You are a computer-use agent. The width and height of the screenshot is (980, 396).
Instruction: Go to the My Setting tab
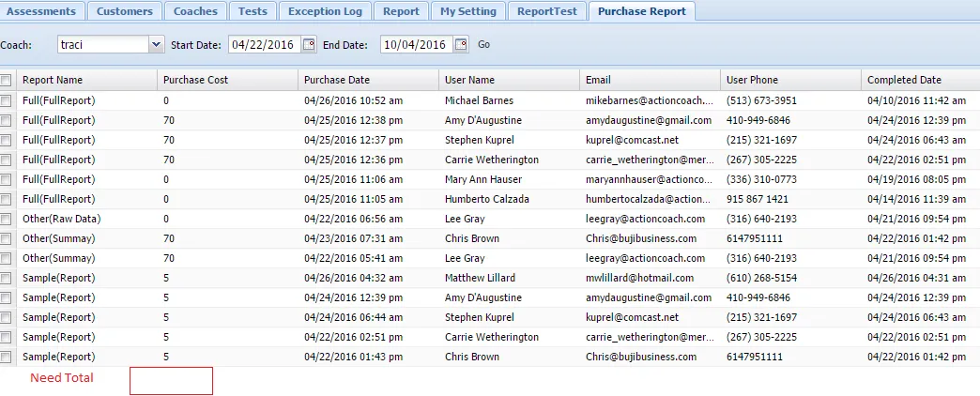(x=467, y=11)
